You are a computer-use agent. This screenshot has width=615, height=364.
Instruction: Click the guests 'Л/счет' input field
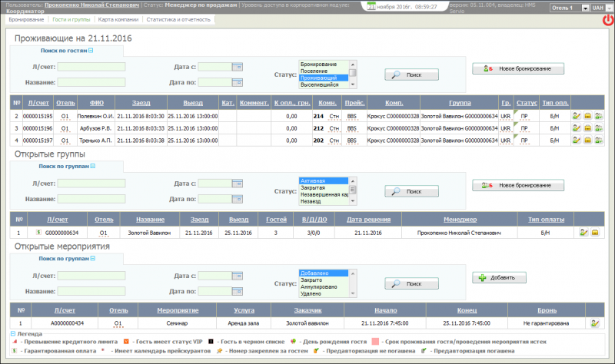(91, 67)
